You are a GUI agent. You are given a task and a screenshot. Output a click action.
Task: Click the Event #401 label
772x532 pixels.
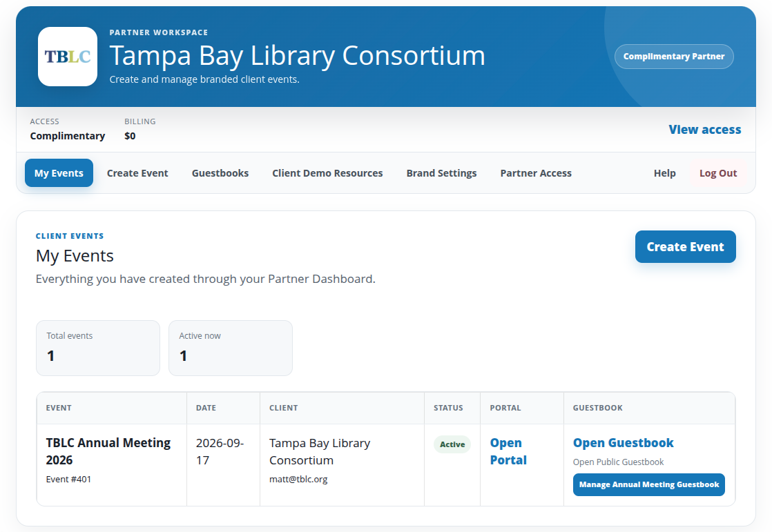click(x=68, y=479)
